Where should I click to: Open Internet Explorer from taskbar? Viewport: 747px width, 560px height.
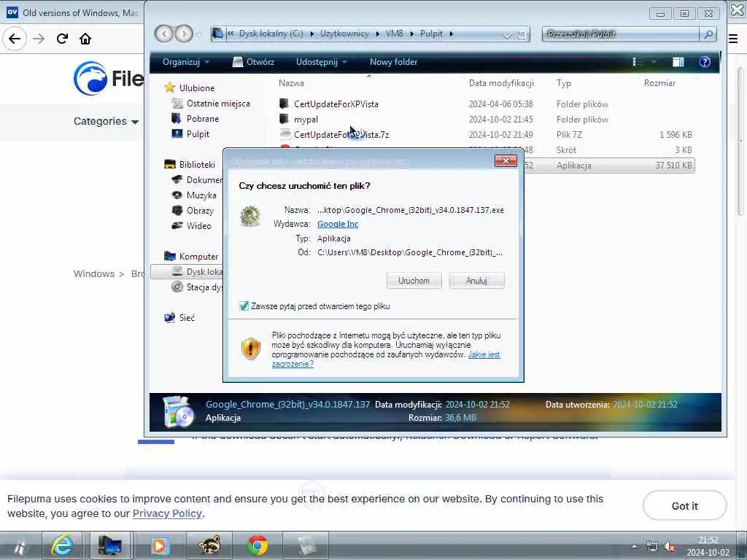coord(63,545)
